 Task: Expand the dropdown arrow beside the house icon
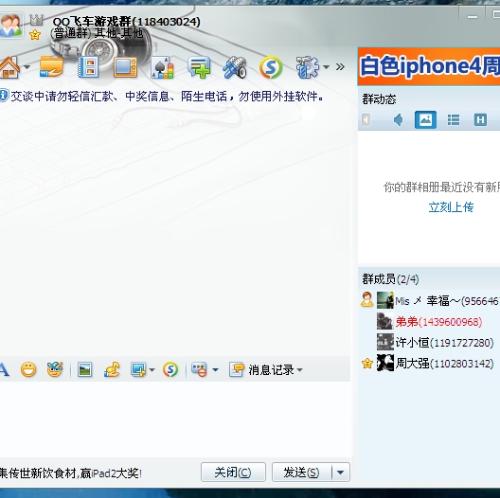click(27, 67)
